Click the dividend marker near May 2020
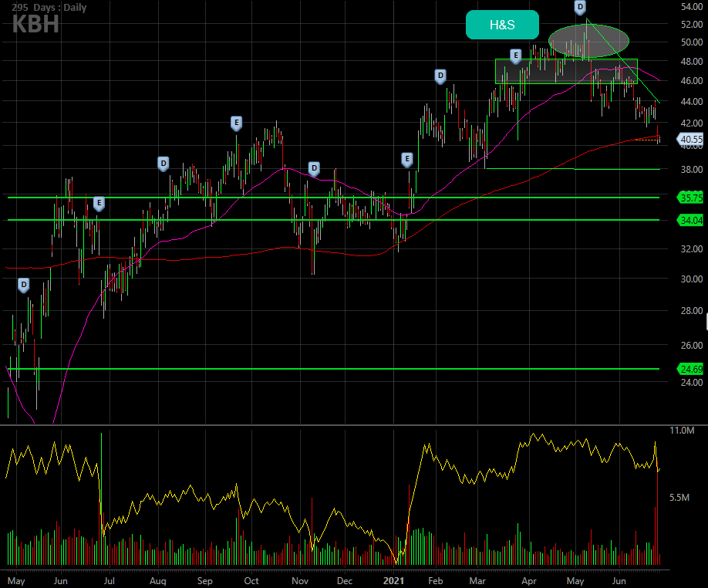This screenshot has height=588, width=708. (x=24, y=286)
